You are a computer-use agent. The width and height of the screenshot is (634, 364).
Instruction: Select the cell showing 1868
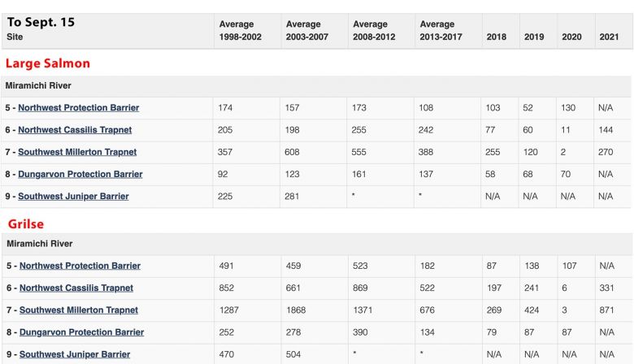tap(297, 310)
